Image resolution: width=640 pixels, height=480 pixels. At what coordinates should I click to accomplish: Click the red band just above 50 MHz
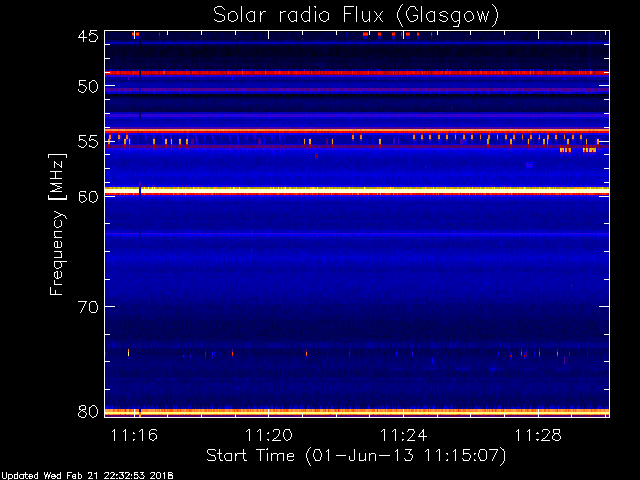pyautogui.click(x=357, y=73)
